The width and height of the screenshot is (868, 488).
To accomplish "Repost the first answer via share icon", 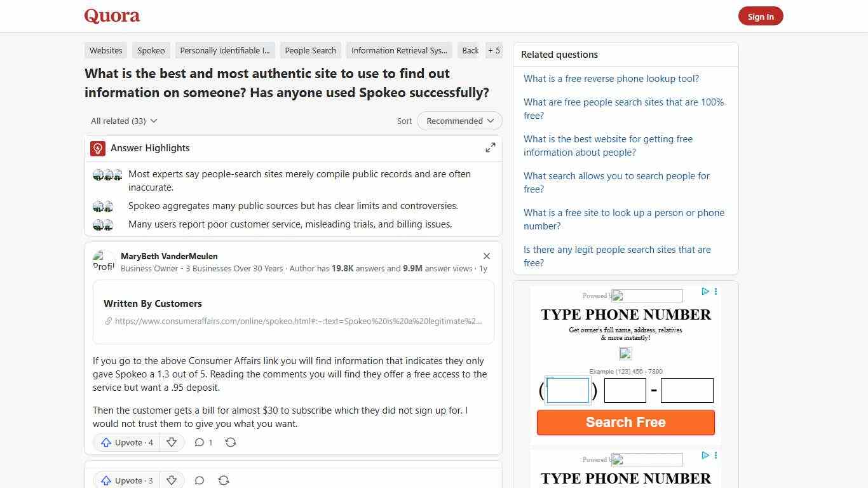I will click(x=230, y=442).
